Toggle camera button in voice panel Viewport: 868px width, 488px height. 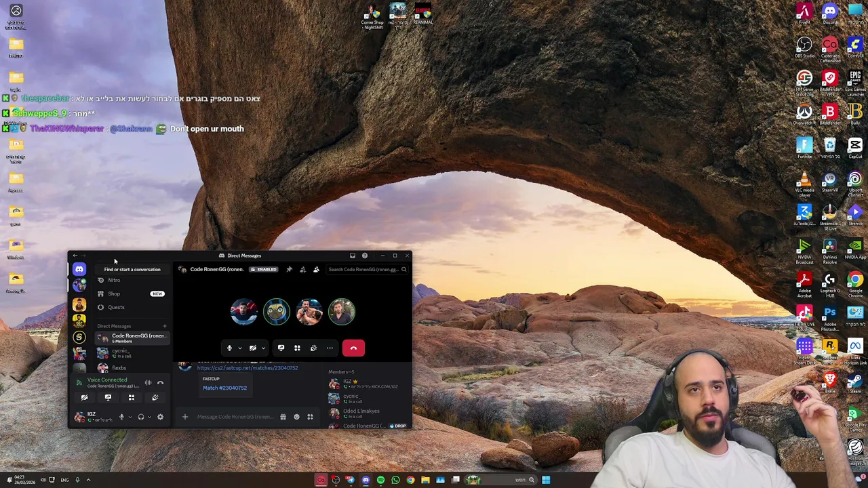(x=84, y=398)
